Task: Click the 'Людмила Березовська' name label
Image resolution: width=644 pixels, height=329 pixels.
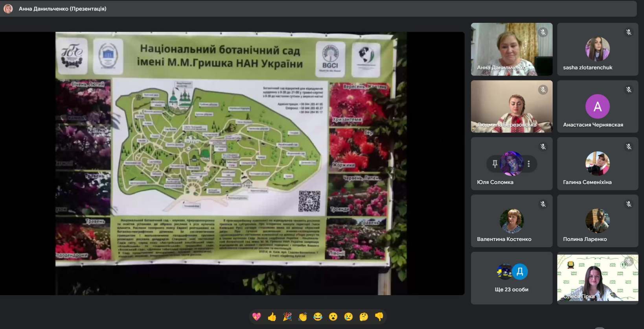Action: [x=506, y=125]
